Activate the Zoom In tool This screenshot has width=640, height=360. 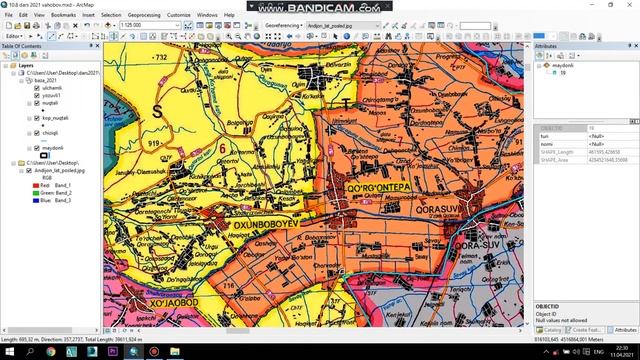click(x=229, y=36)
